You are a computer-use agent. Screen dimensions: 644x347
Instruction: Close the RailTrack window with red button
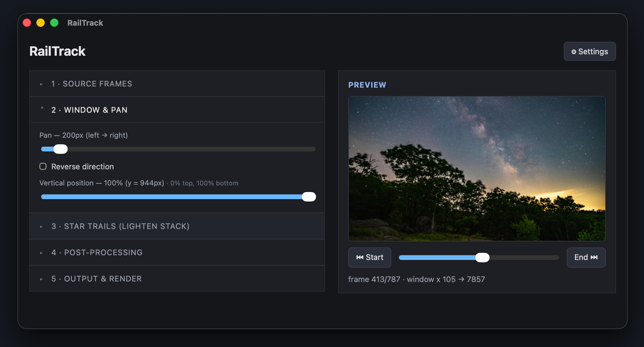pyautogui.click(x=27, y=23)
